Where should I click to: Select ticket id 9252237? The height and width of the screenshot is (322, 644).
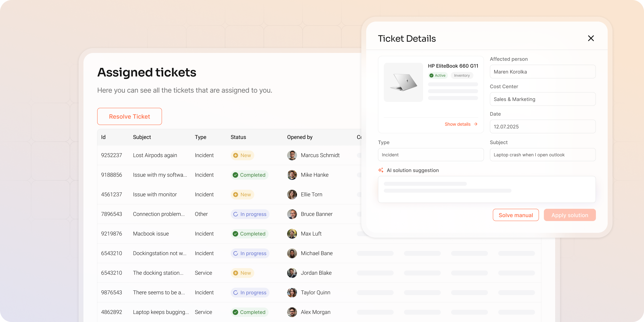click(111, 155)
